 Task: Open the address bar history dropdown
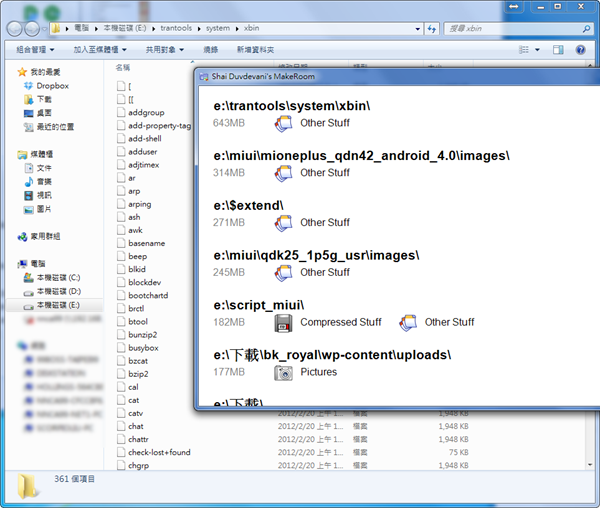pyautogui.click(x=417, y=29)
